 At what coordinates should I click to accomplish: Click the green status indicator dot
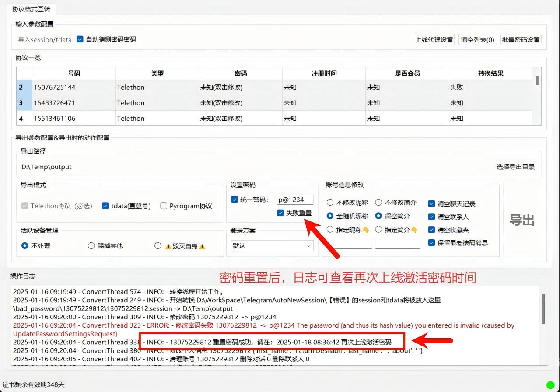coord(550,385)
